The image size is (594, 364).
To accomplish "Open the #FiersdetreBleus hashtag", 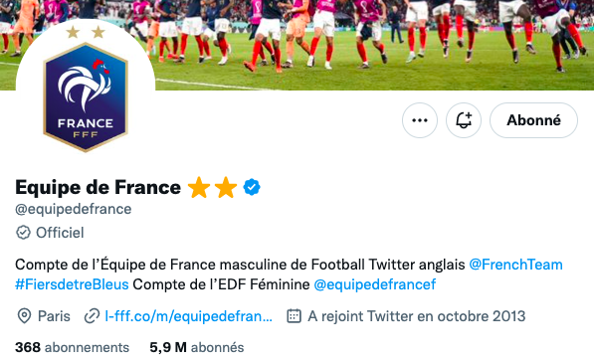I will pos(72,284).
